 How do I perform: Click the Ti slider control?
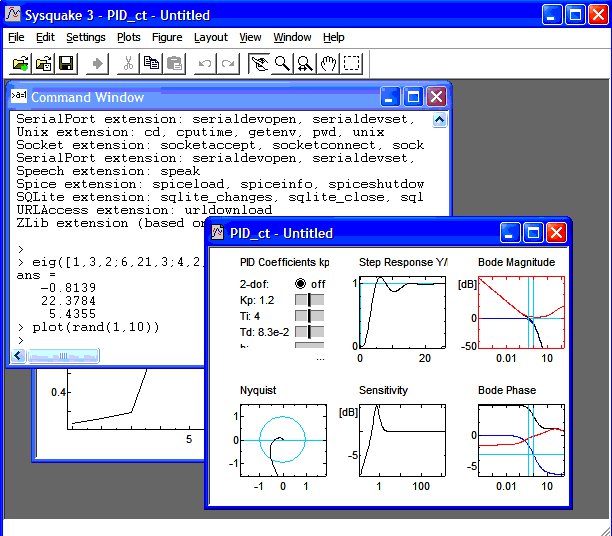coord(309,316)
